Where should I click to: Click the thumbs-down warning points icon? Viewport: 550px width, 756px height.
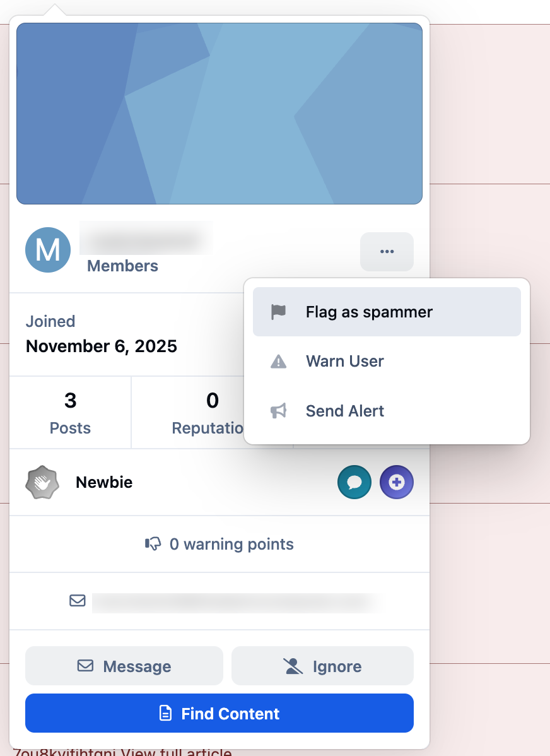[153, 545]
